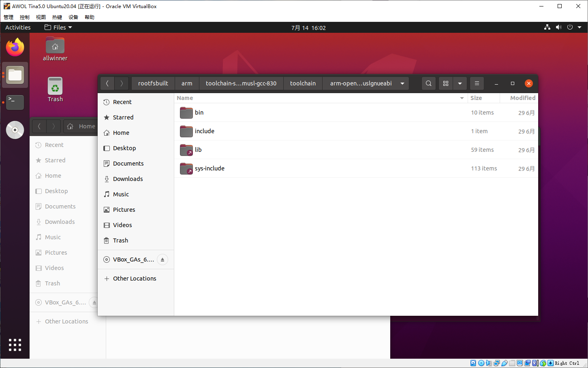Open the Files app menu in top bar
This screenshot has height=368, width=588.
pyautogui.click(x=58, y=28)
